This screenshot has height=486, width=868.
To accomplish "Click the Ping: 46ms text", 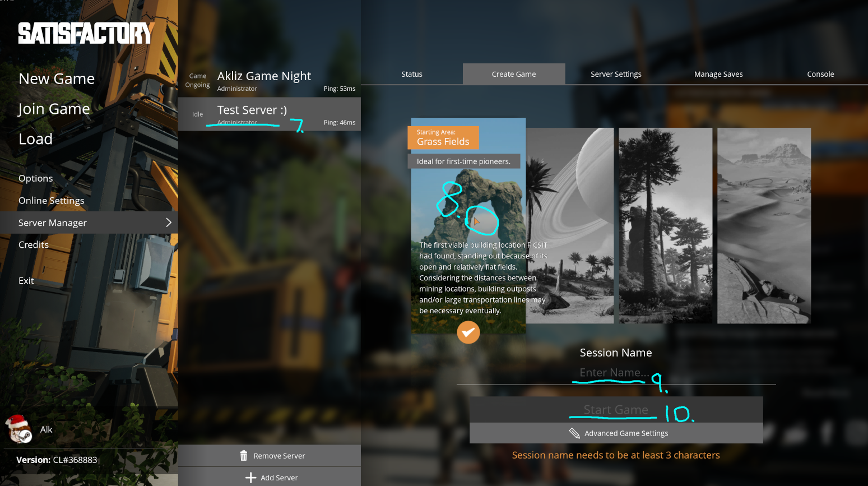I will coord(340,122).
